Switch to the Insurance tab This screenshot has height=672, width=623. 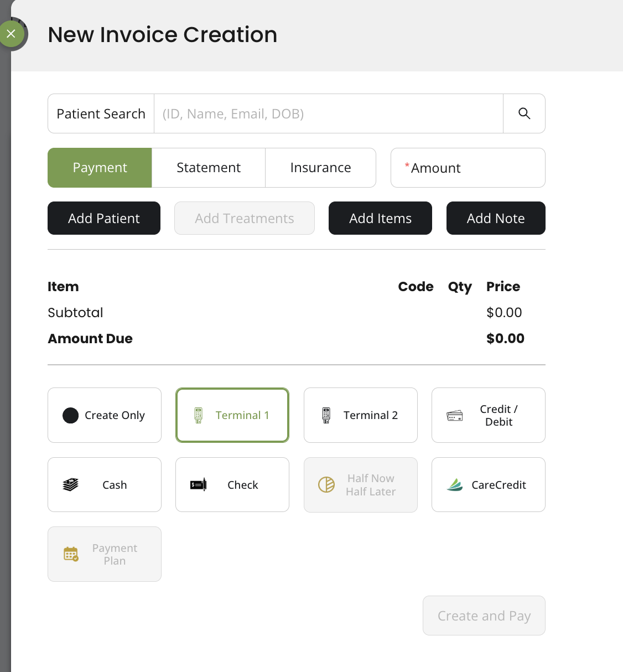[320, 168]
